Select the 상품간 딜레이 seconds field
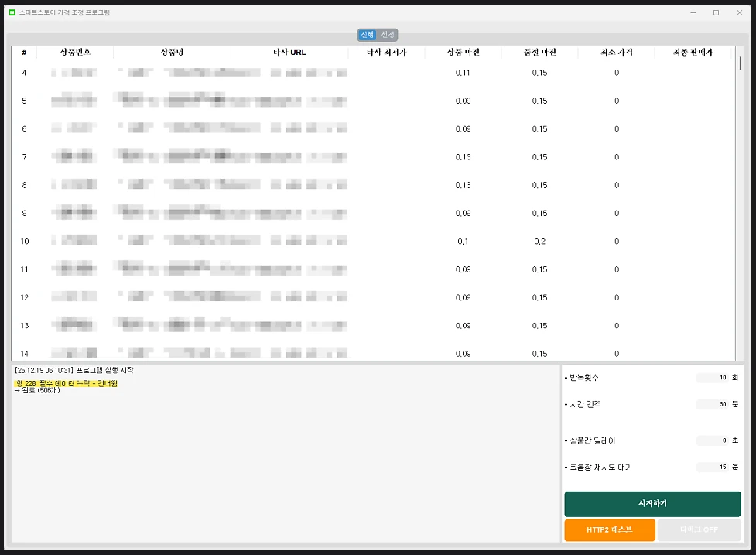 (x=713, y=440)
